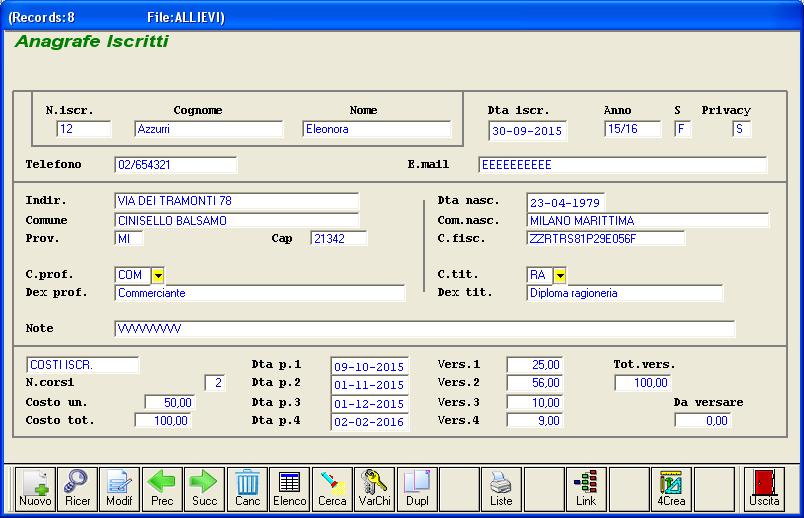Viewport: 804px width, 518px height.
Task: Click the Vers.4 field showing 9,00
Action: click(535, 421)
